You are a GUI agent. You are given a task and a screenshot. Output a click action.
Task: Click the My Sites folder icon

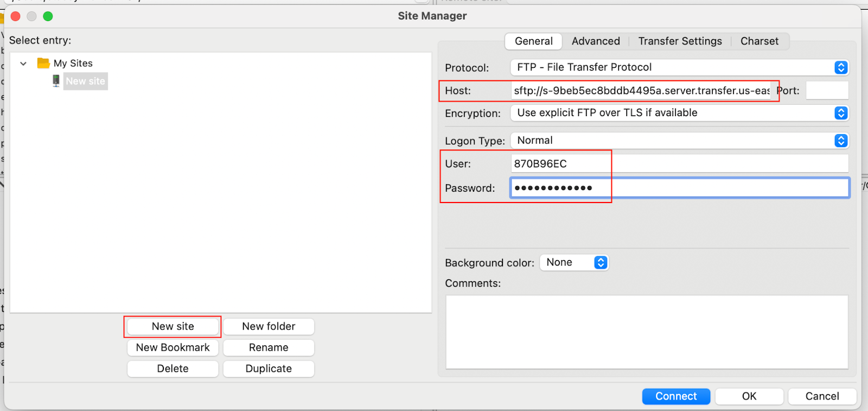43,63
